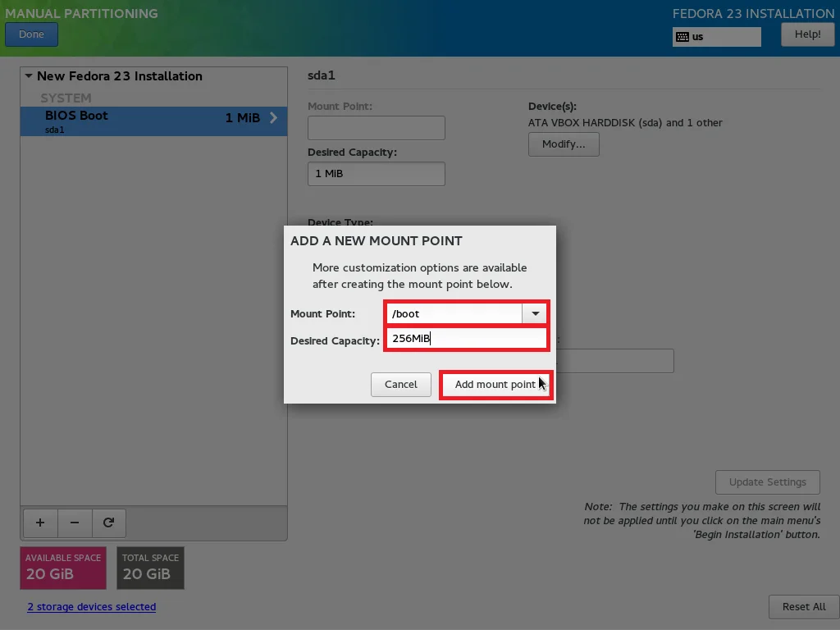Click the Add mount point button
This screenshot has width=840, height=630.
(x=495, y=384)
